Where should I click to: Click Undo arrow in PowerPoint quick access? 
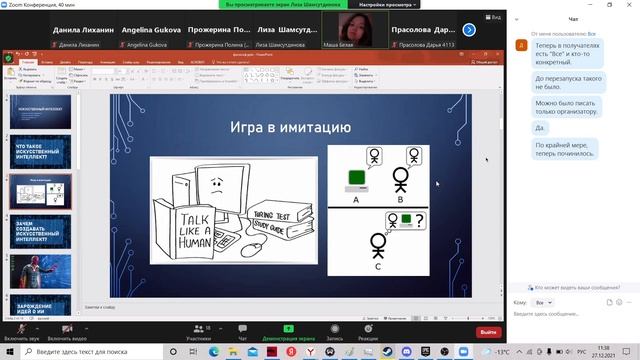[18, 54]
